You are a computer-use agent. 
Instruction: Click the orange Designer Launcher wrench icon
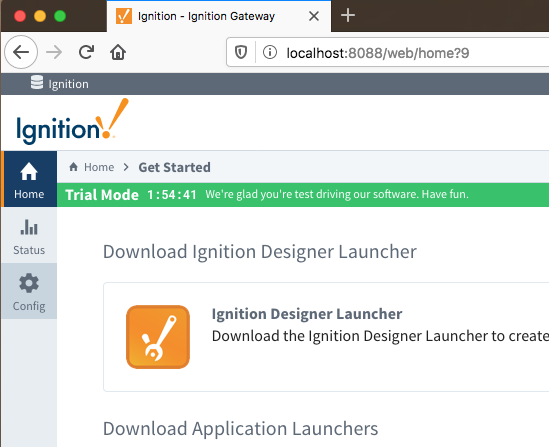pyautogui.click(x=158, y=337)
